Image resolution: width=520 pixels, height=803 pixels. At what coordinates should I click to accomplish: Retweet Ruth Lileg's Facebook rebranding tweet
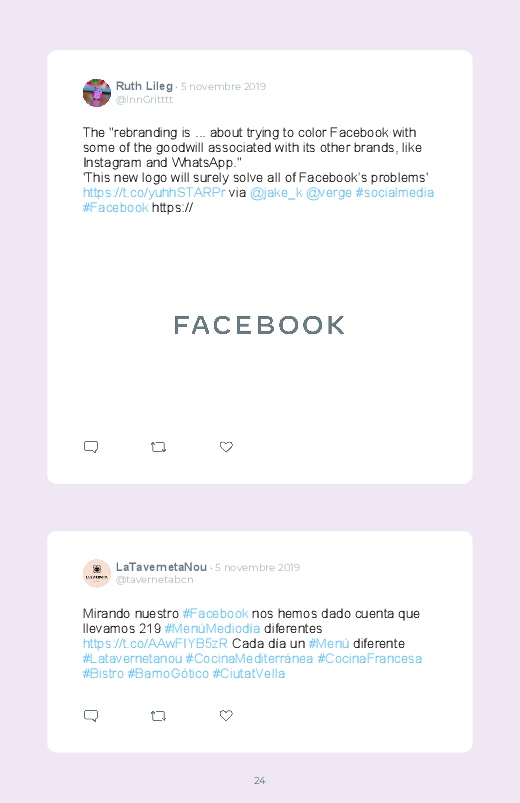[x=158, y=447]
